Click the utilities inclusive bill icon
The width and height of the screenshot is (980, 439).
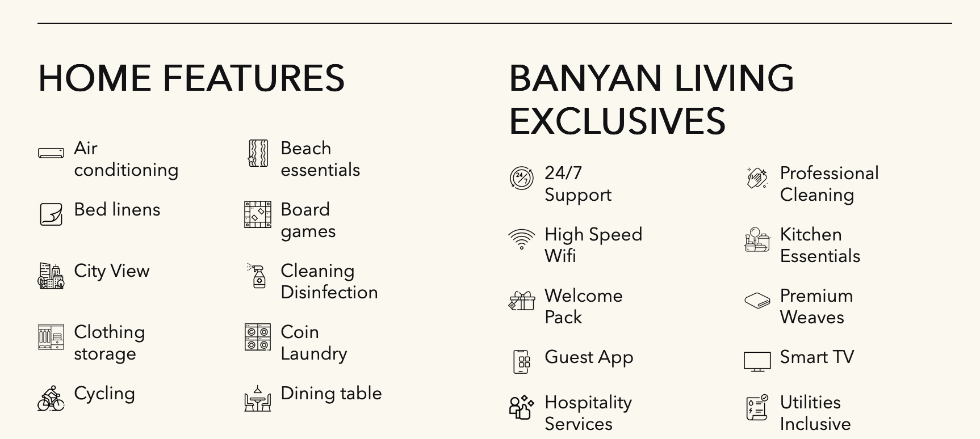coord(757,408)
